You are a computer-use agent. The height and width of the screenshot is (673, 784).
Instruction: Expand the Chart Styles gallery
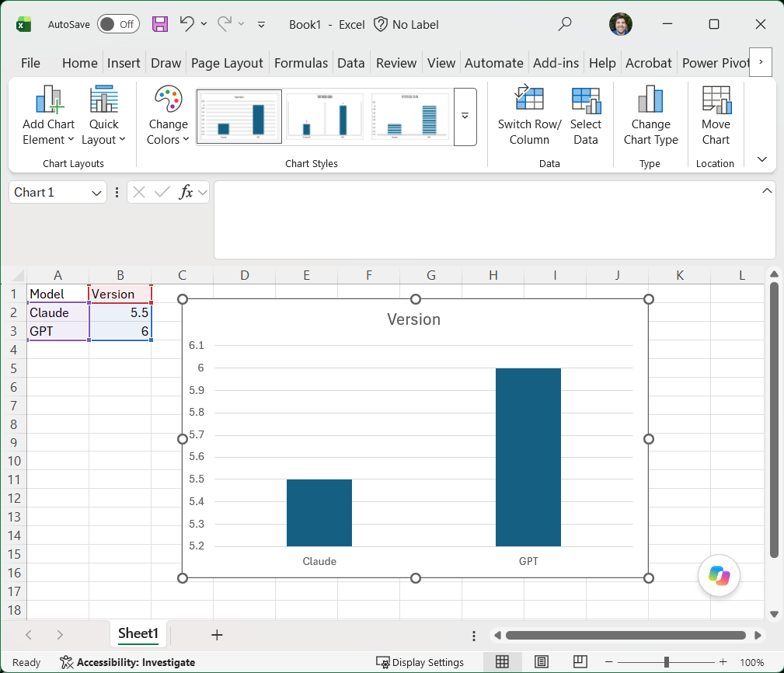tap(465, 117)
